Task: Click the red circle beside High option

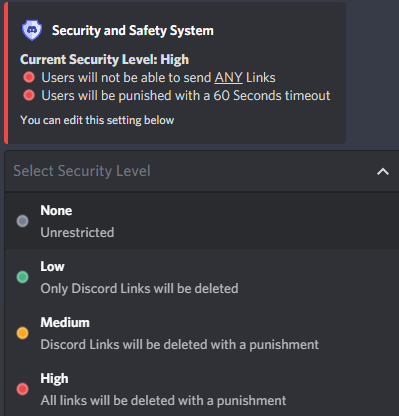Action: tap(23, 389)
